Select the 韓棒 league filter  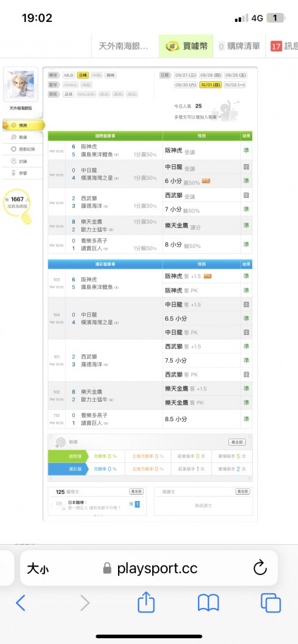point(110,75)
